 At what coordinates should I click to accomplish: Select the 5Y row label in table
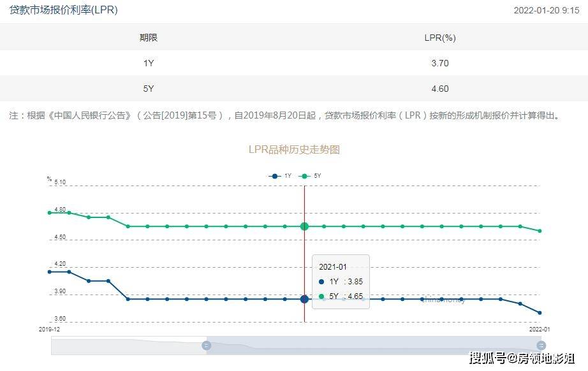click(148, 89)
